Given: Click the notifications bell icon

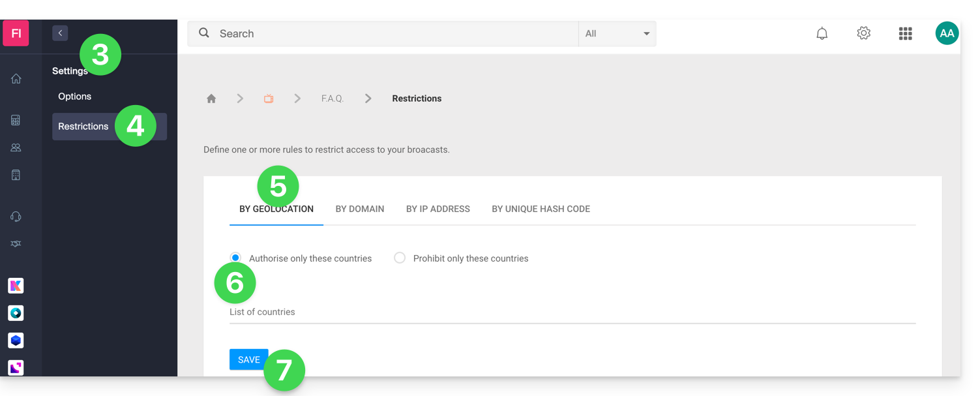Looking at the screenshot, I should point(822,33).
